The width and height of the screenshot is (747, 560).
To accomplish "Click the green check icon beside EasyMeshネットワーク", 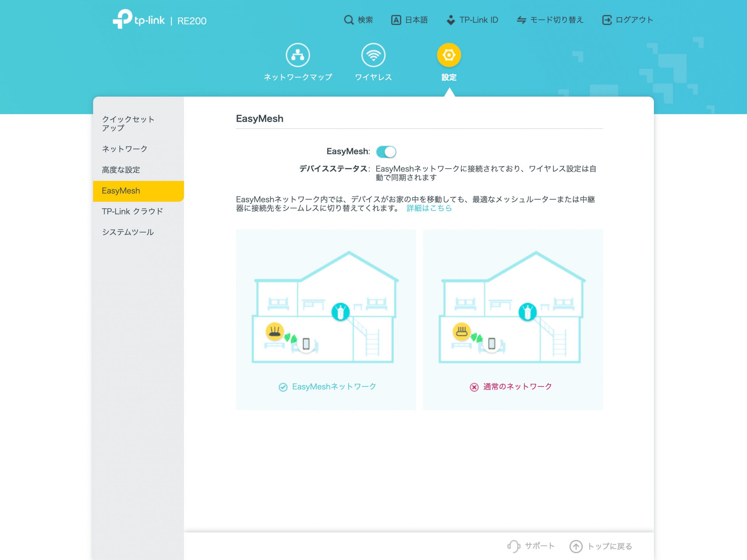I will (283, 387).
